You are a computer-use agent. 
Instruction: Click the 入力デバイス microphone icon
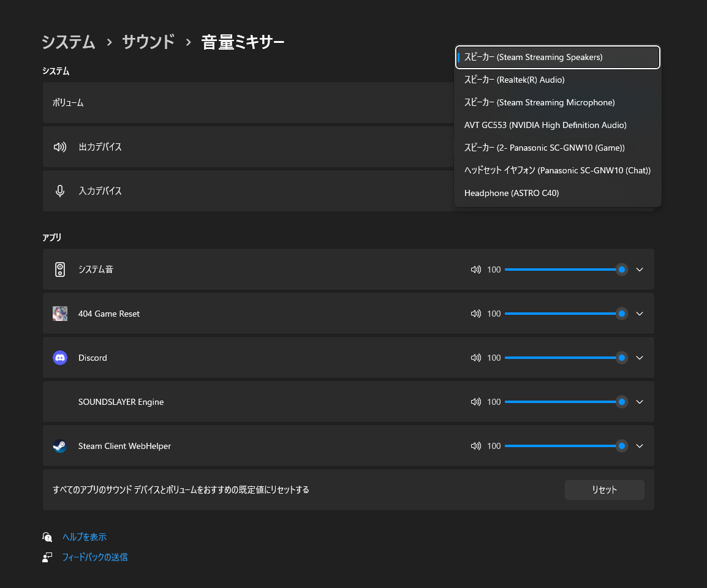tap(59, 190)
